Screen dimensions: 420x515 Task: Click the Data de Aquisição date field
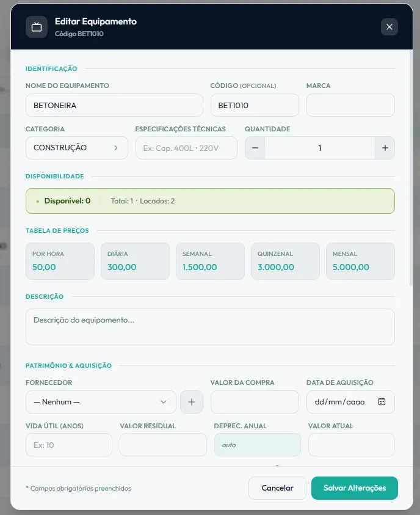click(x=350, y=402)
